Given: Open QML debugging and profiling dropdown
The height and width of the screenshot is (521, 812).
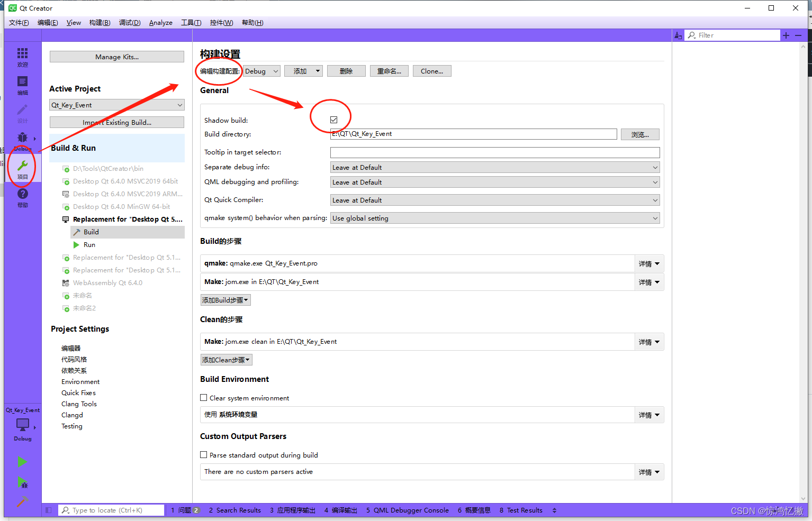Looking at the screenshot, I should coord(495,182).
